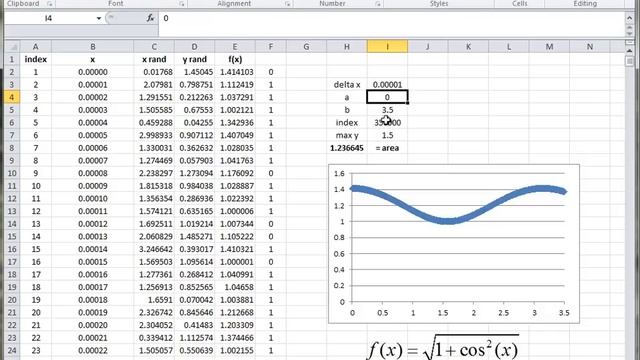640x360 pixels.
Task: Click the max y value 1.5
Action: (x=387, y=135)
